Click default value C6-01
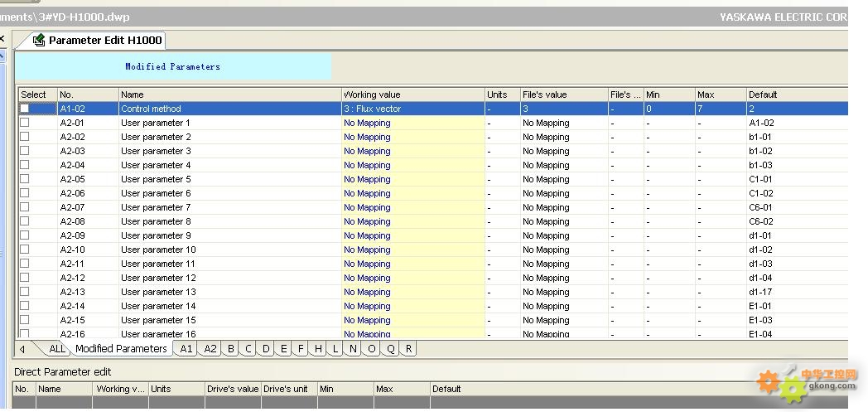This screenshot has height=412, width=868. coord(760,207)
